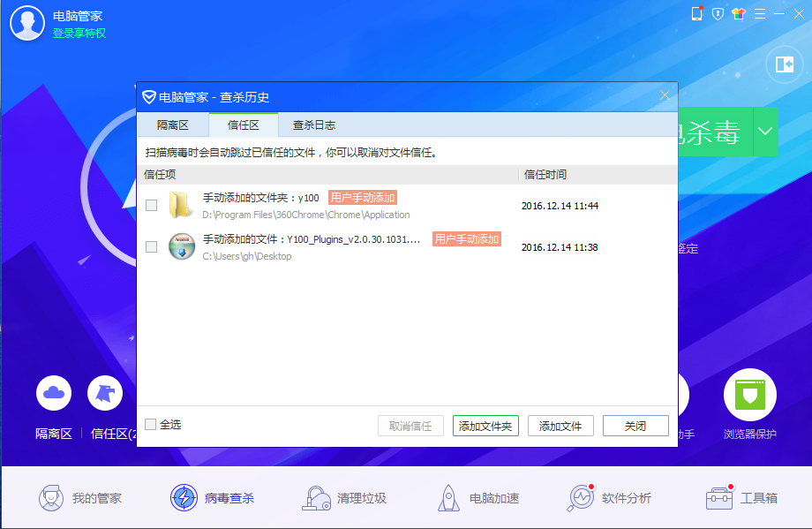Click the 添加文件夹 button
812x529 pixels.
tap(485, 426)
